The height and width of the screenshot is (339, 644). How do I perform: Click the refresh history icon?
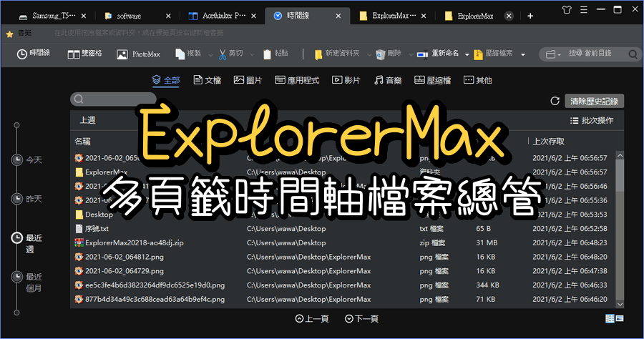coord(555,101)
